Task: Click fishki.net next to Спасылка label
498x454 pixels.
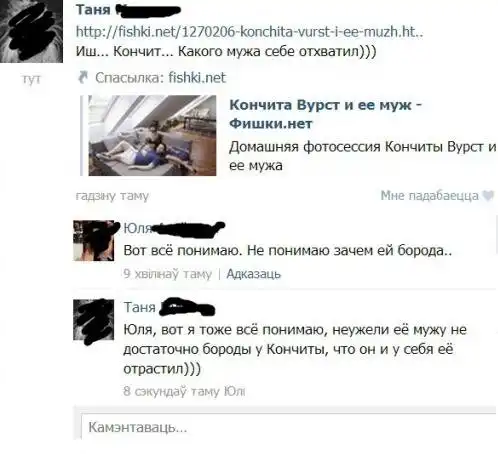Action: (197, 78)
